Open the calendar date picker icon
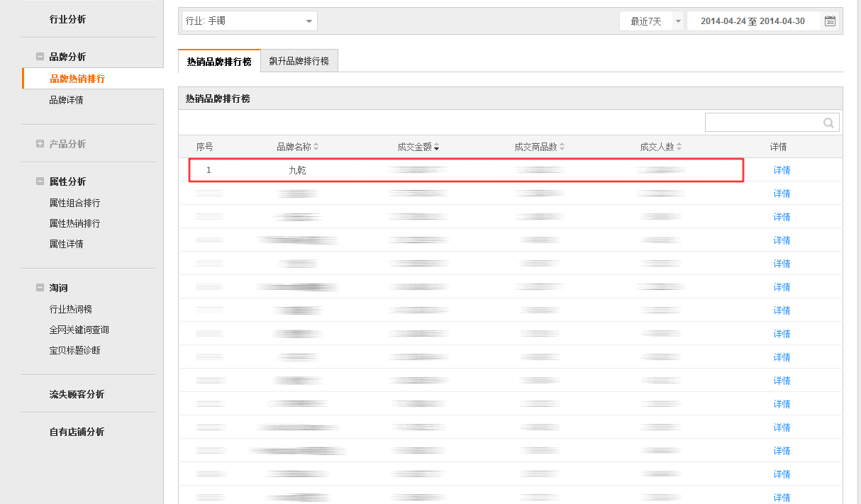The image size is (861, 504). 830,21
